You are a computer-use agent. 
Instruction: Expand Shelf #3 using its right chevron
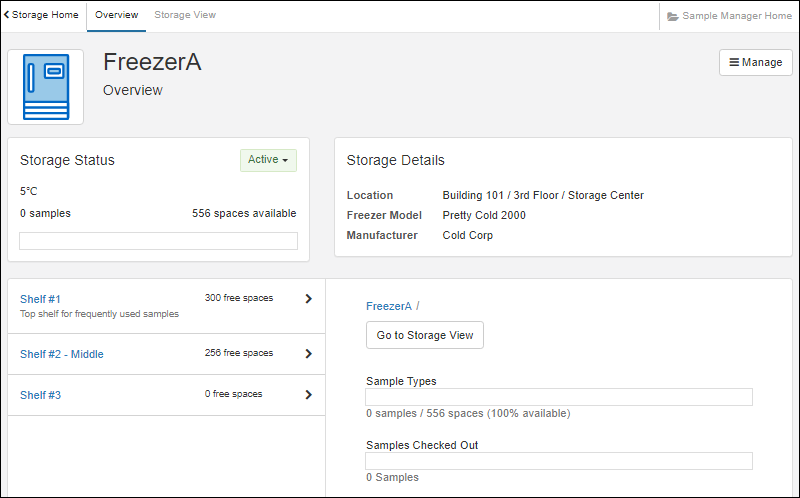tap(308, 394)
